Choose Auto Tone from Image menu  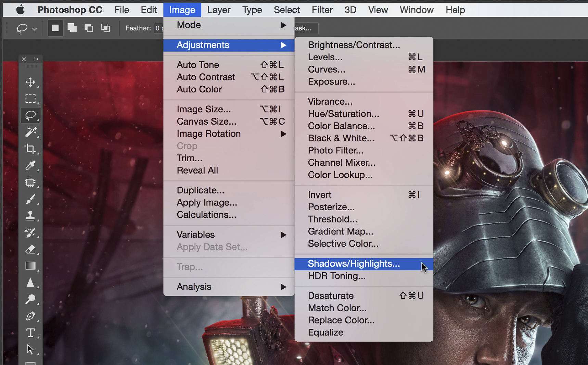(x=229, y=65)
